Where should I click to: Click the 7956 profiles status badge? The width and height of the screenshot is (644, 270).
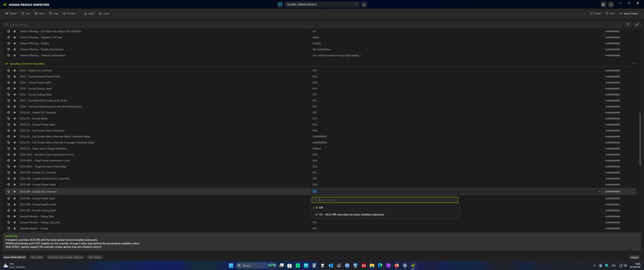pyautogui.click(x=37, y=257)
